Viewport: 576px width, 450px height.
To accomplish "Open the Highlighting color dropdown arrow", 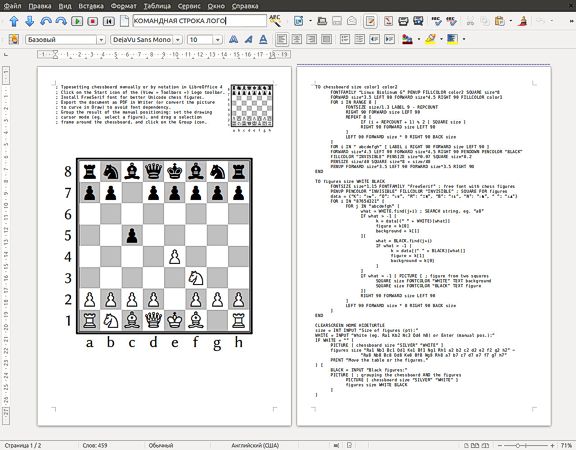I will pyautogui.click(x=442, y=39).
